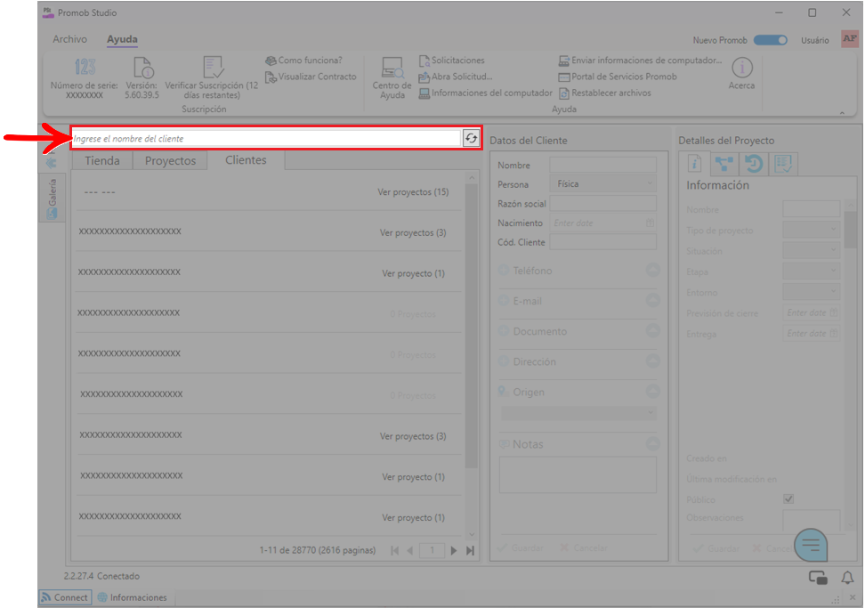865x616 pixels.
Task: Click Abra Solicitud
Action: [455, 77]
